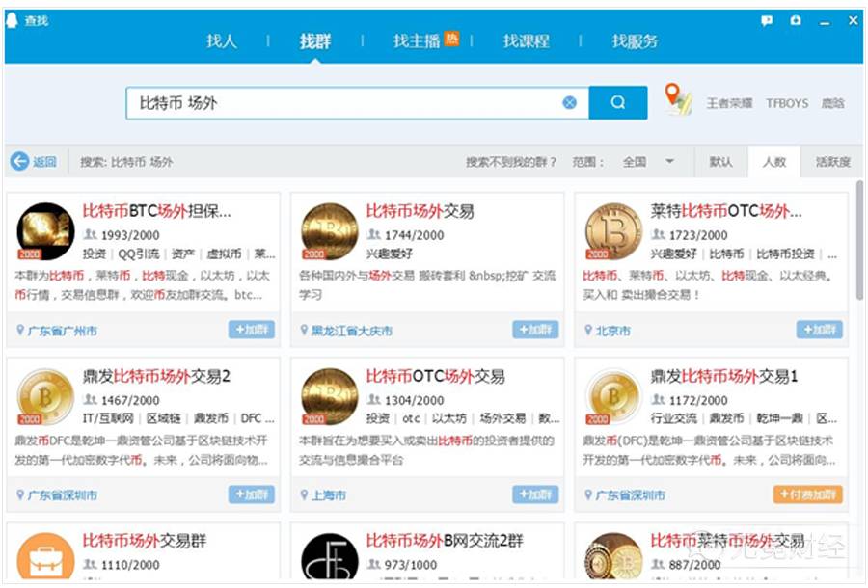Clear the search text with the X icon
Image resolution: width=868 pixels, height=588 pixels.
(x=569, y=102)
